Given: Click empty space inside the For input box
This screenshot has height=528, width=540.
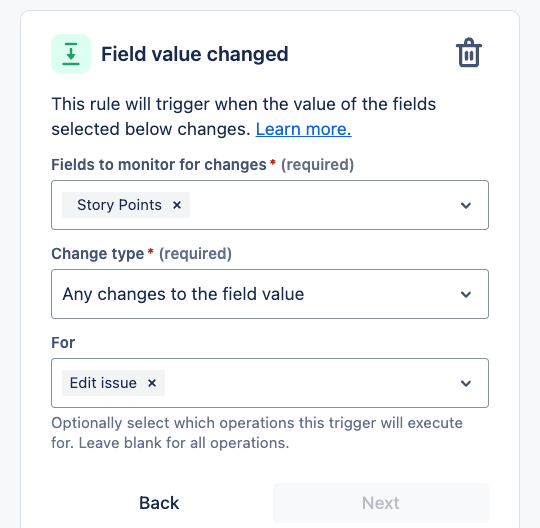Looking at the screenshot, I should pyautogui.click(x=310, y=383).
